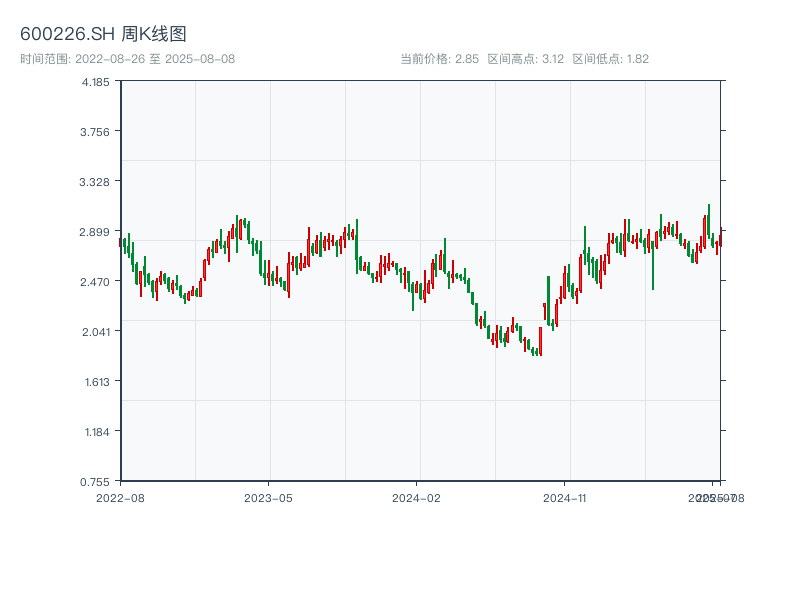Click the 4.185 y-axis tick label
This screenshot has height=600, width=800.
coord(96,82)
